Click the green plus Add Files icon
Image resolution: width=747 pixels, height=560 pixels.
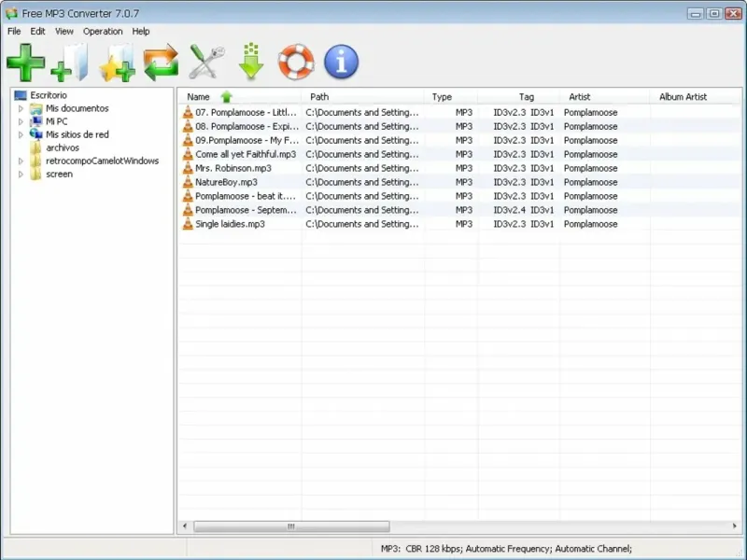click(x=26, y=63)
